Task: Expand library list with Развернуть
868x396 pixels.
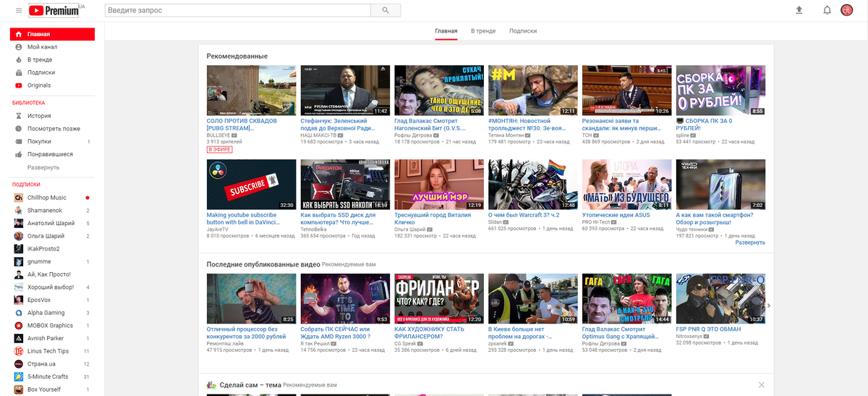Action: tap(43, 167)
